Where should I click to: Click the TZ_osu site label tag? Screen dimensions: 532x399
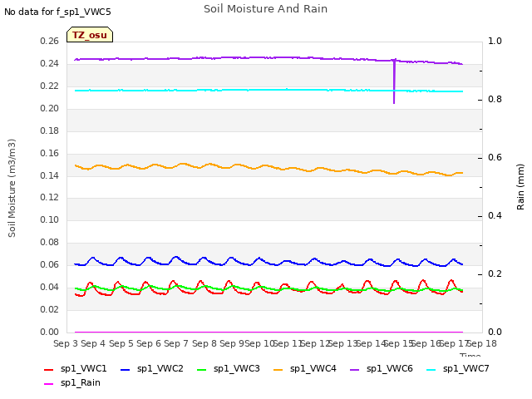point(90,35)
